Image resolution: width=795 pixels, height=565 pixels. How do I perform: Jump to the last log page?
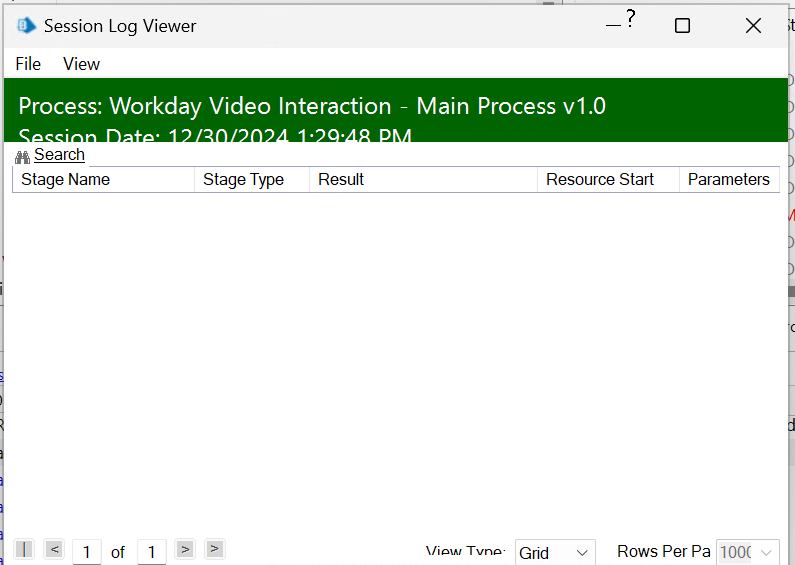214,549
